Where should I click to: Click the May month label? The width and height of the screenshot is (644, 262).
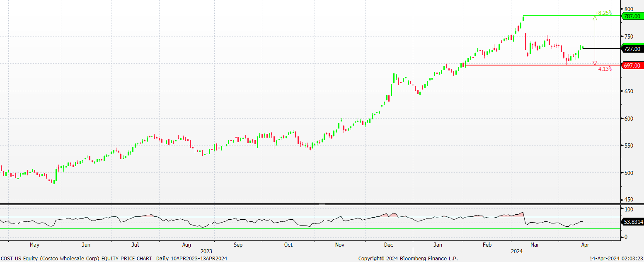[x=34, y=245]
